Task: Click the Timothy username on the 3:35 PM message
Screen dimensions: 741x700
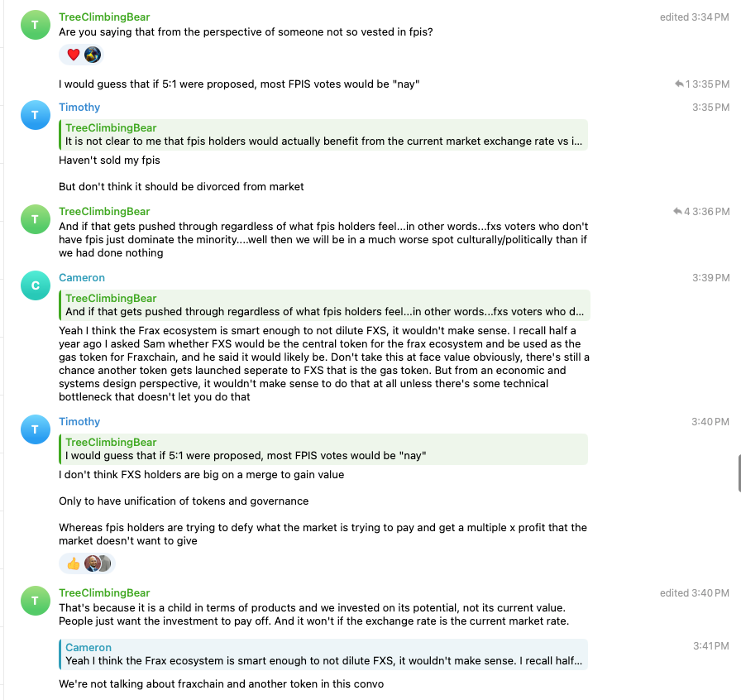Action: (79, 108)
